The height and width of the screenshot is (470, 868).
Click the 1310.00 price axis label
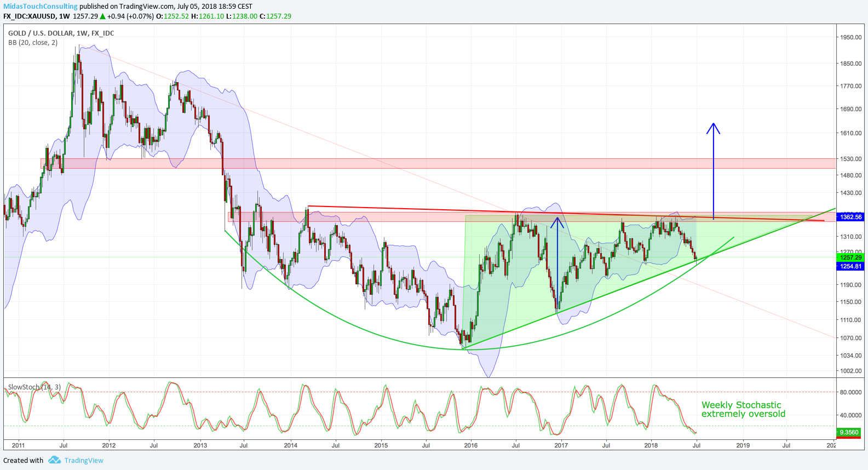pos(850,237)
